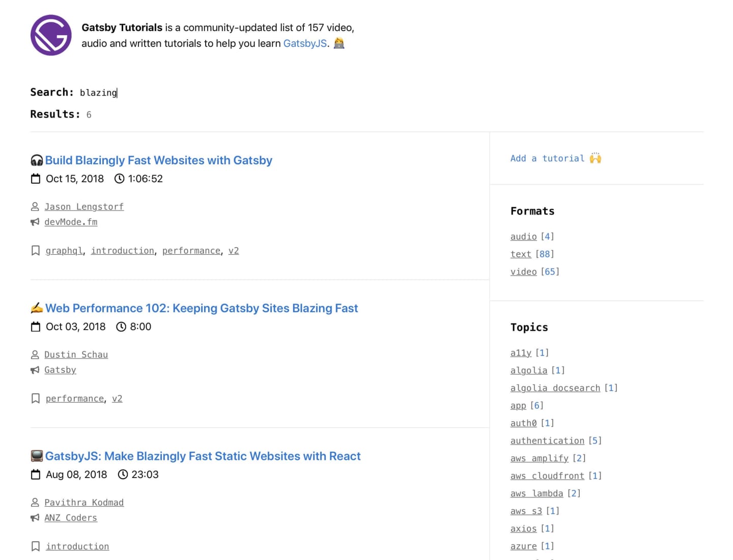
Task: Click the writing hand icon beside Web Performance 102
Action: point(37,308)
